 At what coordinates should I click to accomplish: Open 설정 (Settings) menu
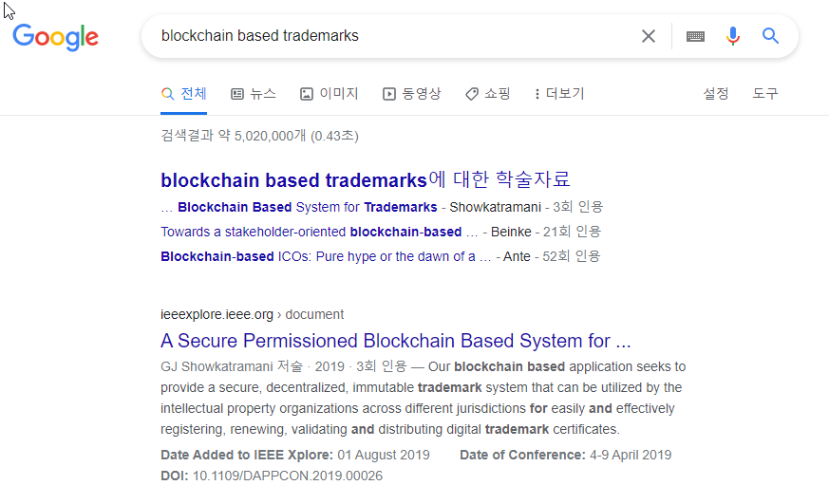pos(716,94)
